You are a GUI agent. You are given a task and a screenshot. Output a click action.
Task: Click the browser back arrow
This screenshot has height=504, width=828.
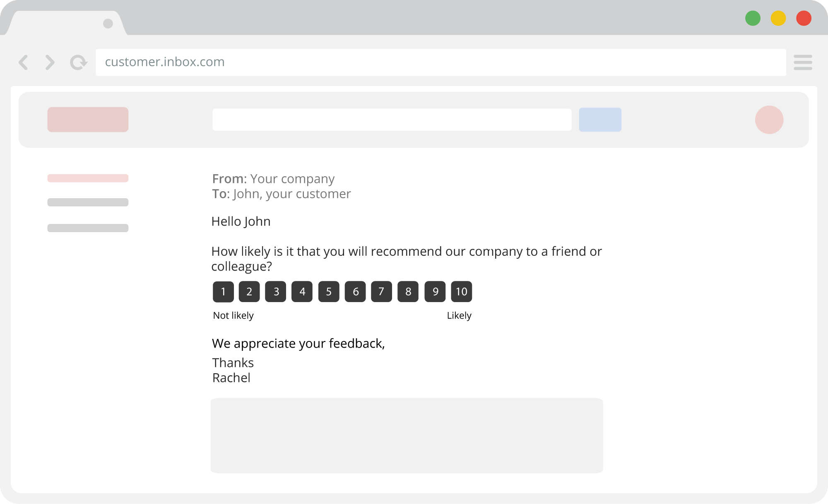(24, 62)
